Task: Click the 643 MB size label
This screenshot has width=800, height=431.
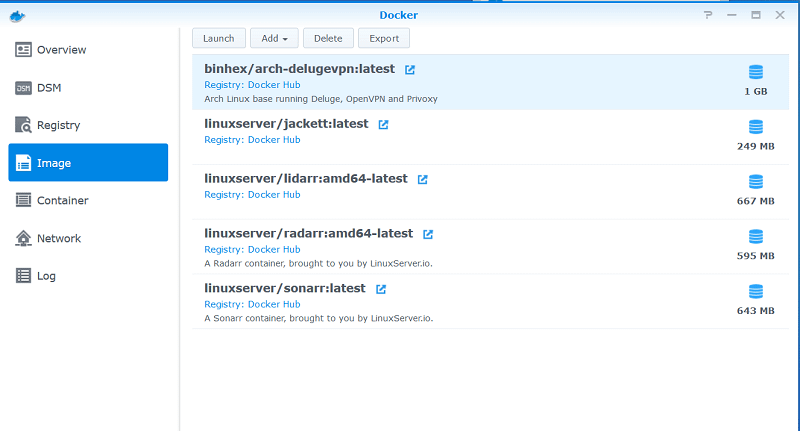Action: pyautogui.click(x=756, y=311)
